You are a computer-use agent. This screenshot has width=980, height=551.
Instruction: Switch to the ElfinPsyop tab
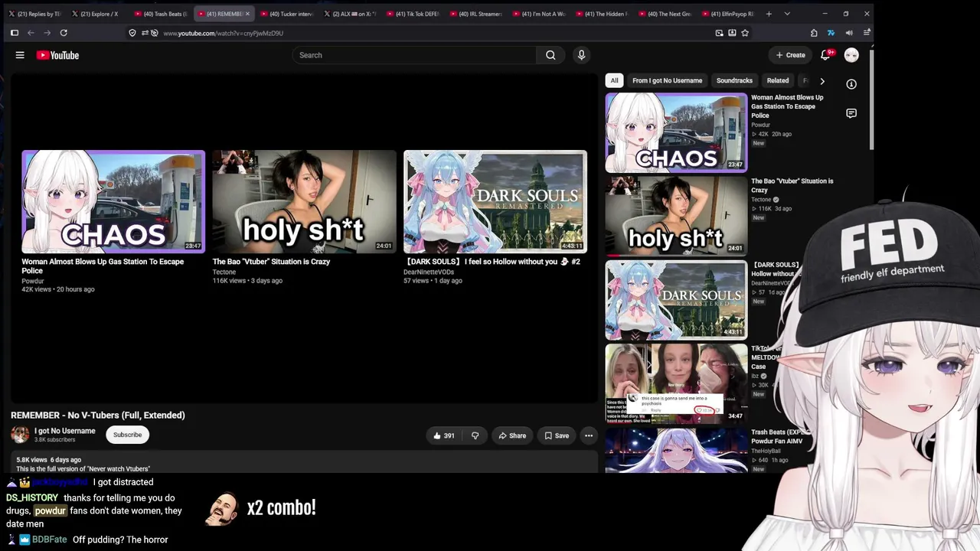[726, 14]
